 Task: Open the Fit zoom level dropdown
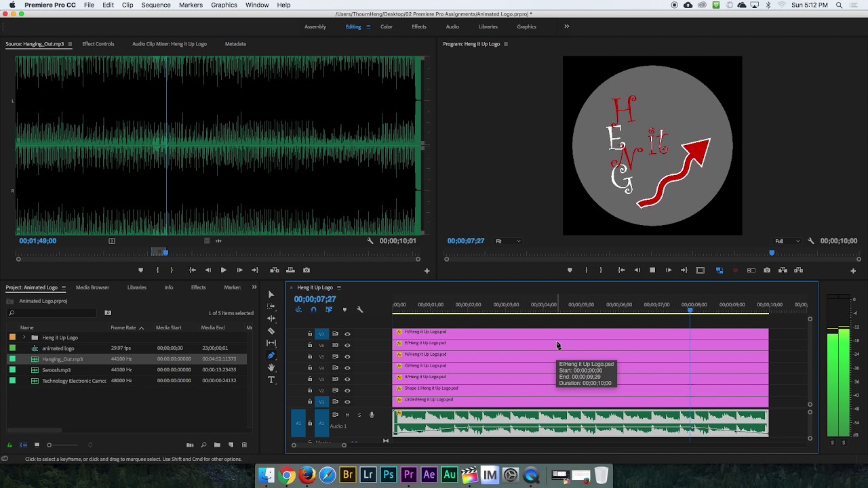(x=508, y=241)
